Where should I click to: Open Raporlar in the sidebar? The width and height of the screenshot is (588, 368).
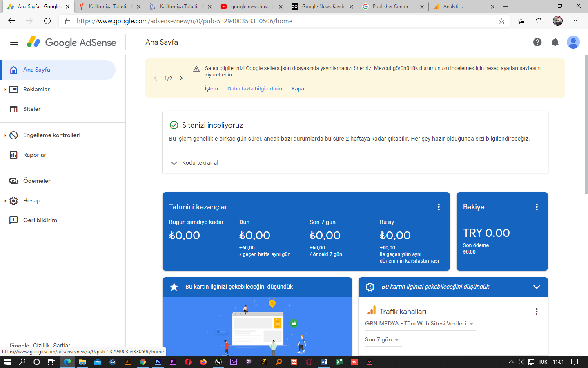coord(35,155)
